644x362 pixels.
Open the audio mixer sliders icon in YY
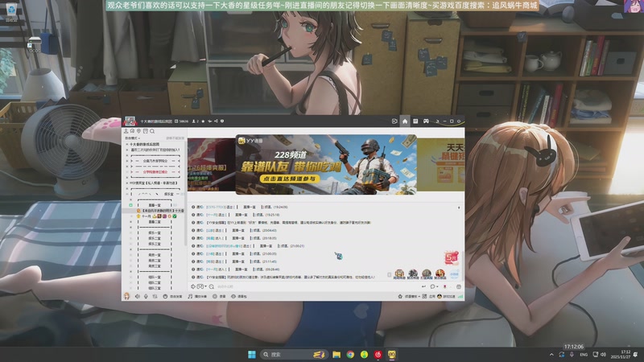pyautogui.click(x=155, y=296)
